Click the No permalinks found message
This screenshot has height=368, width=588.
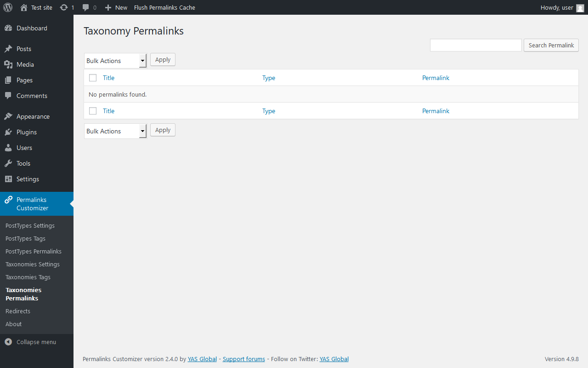(x=118, y=94)
